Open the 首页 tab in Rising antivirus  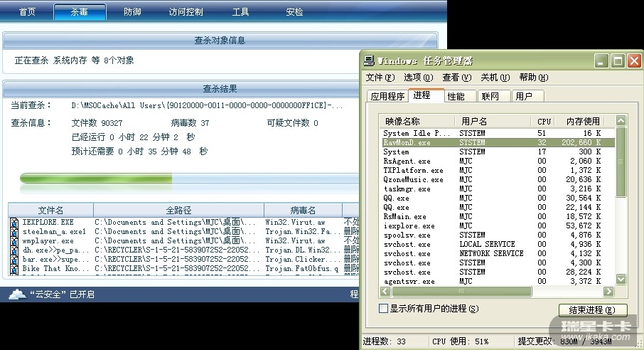pyautogui.click(x=27, y=12)
